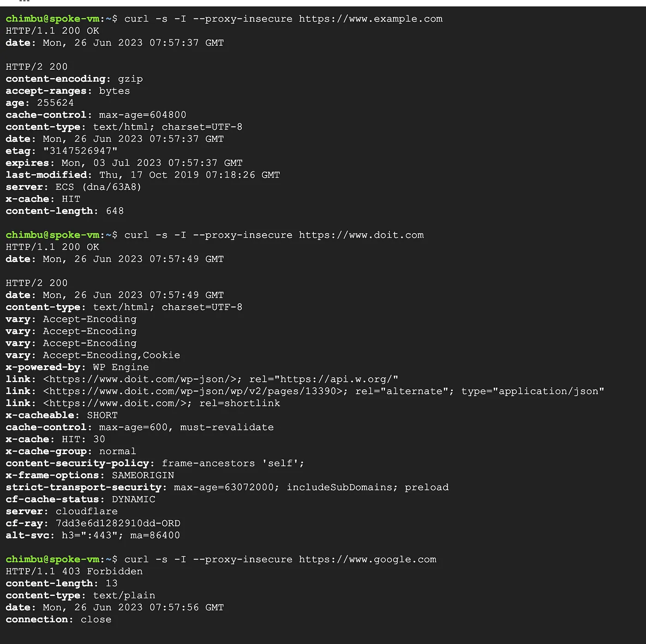Click the server: ECS (dna/63A8) line
Image resolution: width=646 pixels, height=644 pixels.
(73, 187)
